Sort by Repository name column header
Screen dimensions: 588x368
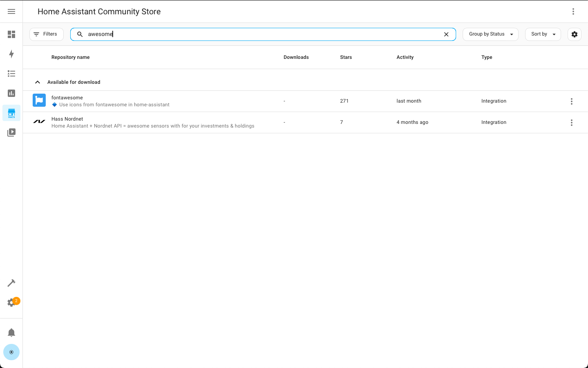[x=71, y=57]
